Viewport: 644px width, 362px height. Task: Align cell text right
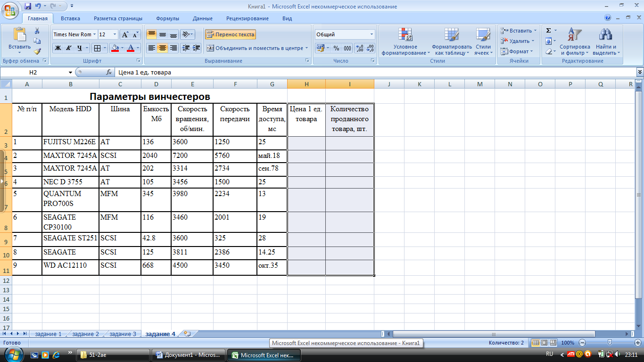[173, 48]
